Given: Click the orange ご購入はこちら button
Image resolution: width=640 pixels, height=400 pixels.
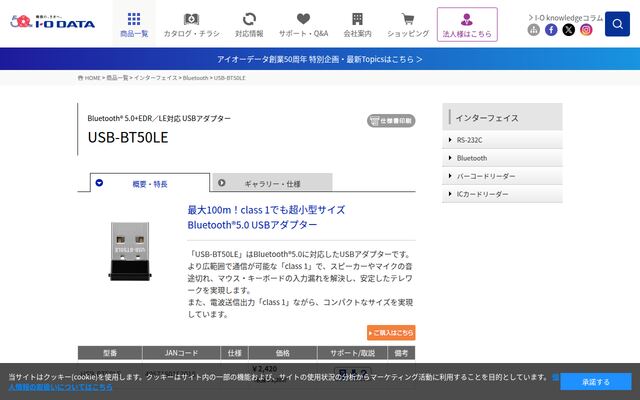Looking at the screenshot, I should (x=391, y=333).
